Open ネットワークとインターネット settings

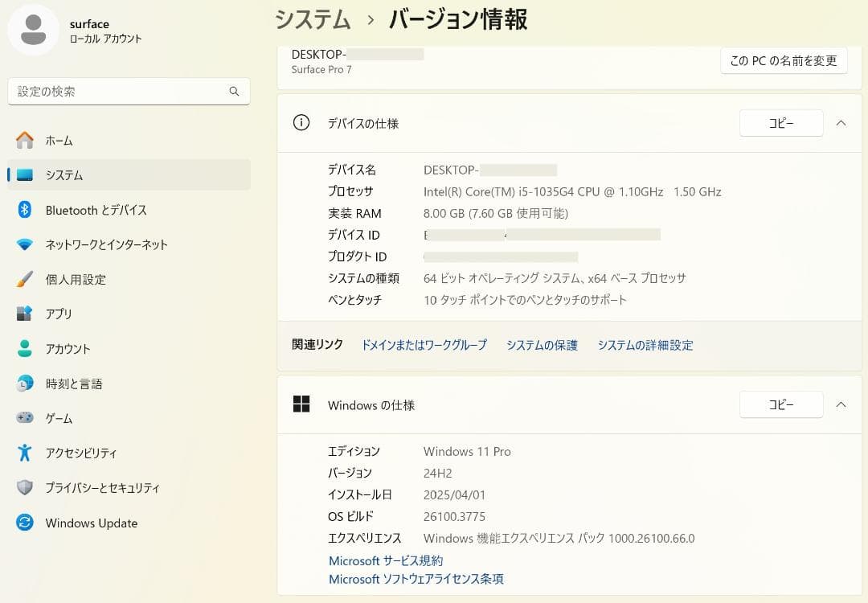point(24,244)
